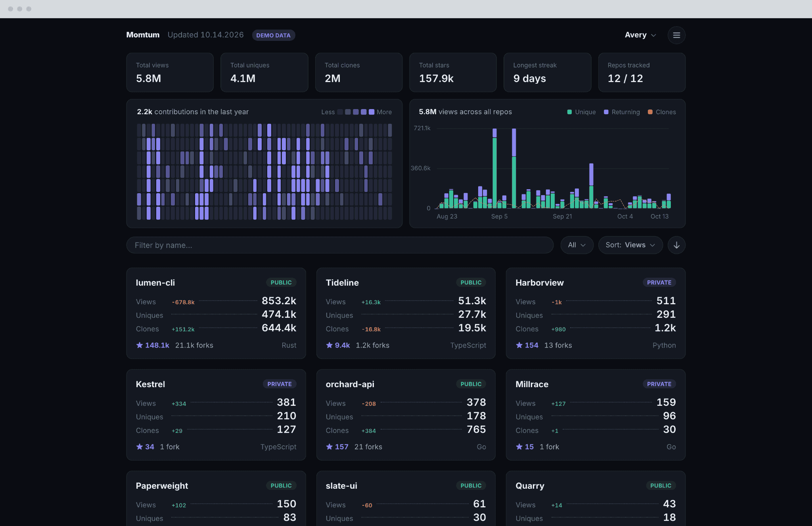Screen dimensions: 812x526
Task: Open the Harborview repo title
Action: (x=540, y=283)
